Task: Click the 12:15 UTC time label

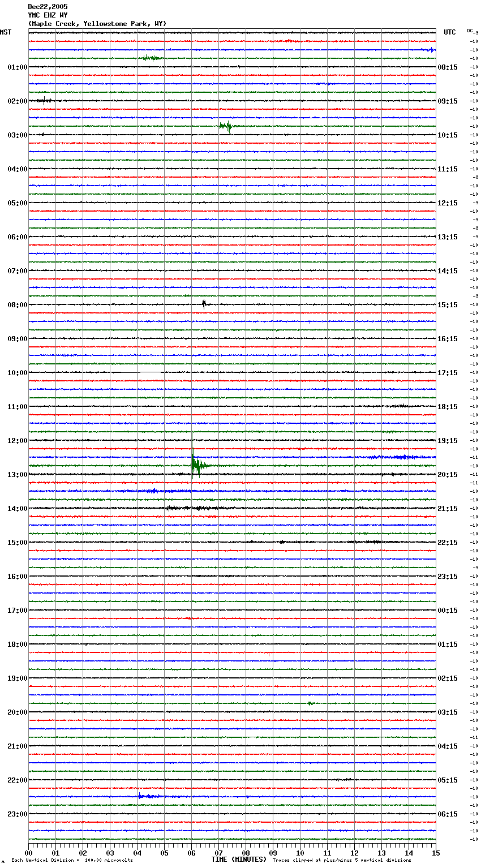Action: (448, 203)
